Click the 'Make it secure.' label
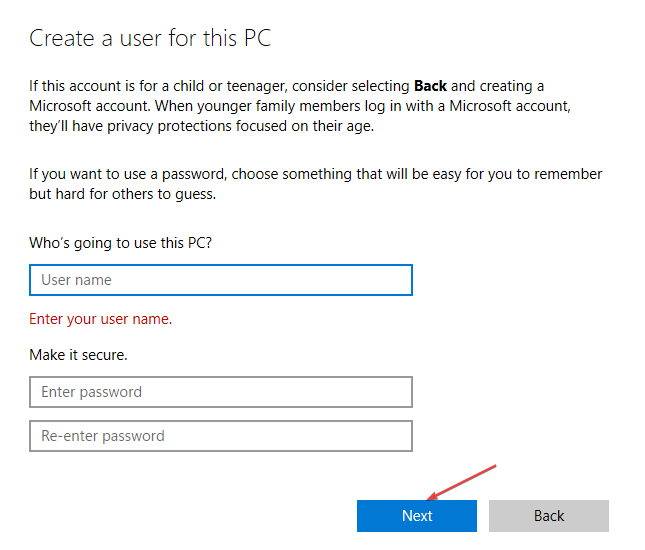Image resolution: width=645 pixels, height=550 pixels. pyautogui.click(x=78, y=355)
